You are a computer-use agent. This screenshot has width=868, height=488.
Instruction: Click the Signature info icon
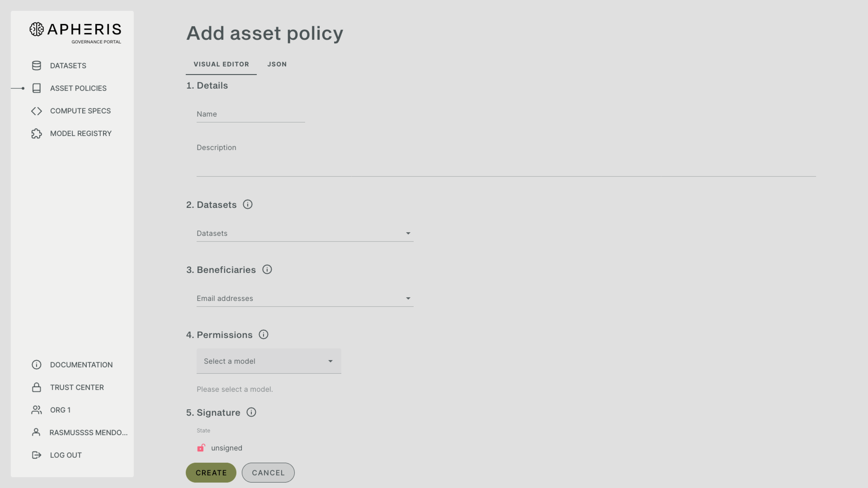point(251,412)
